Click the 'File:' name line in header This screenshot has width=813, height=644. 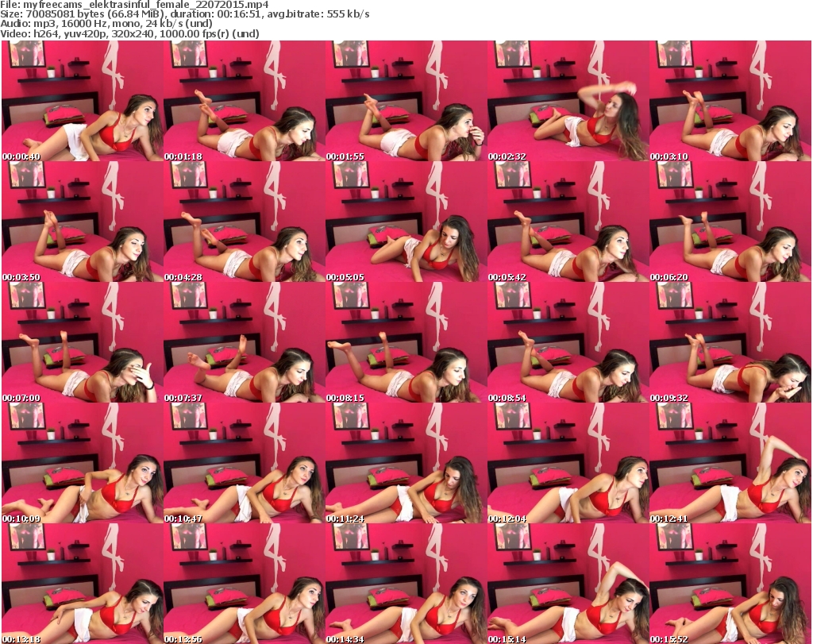tap(134, 5)
